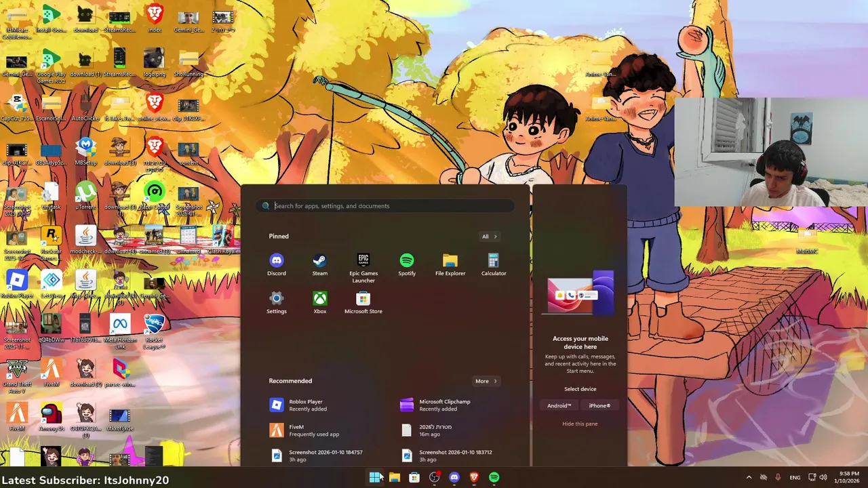
Task: Launch the pinned Xbox app
Action: point(319,303)
